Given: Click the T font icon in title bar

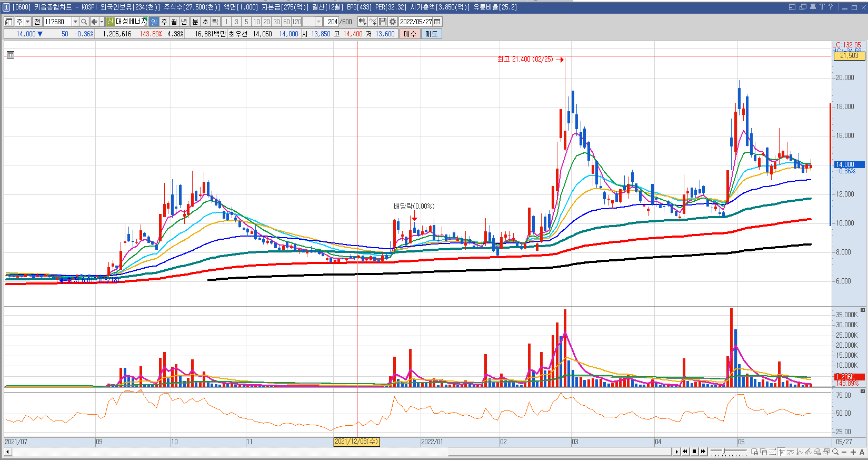Looking at the screenshot, I should (822, 7).
